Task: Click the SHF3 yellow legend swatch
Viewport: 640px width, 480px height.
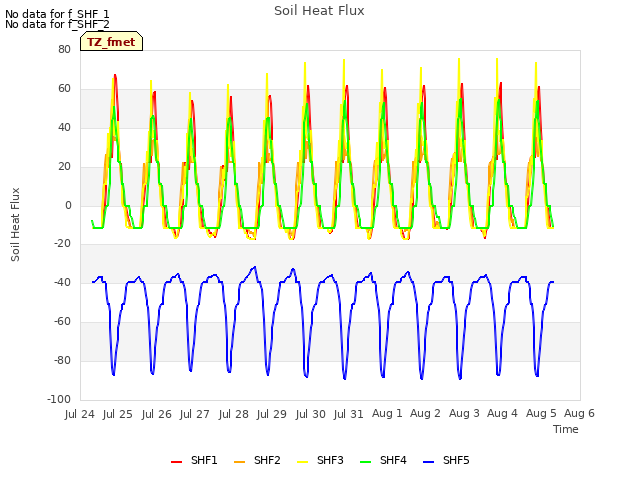Action: (302, 462)
